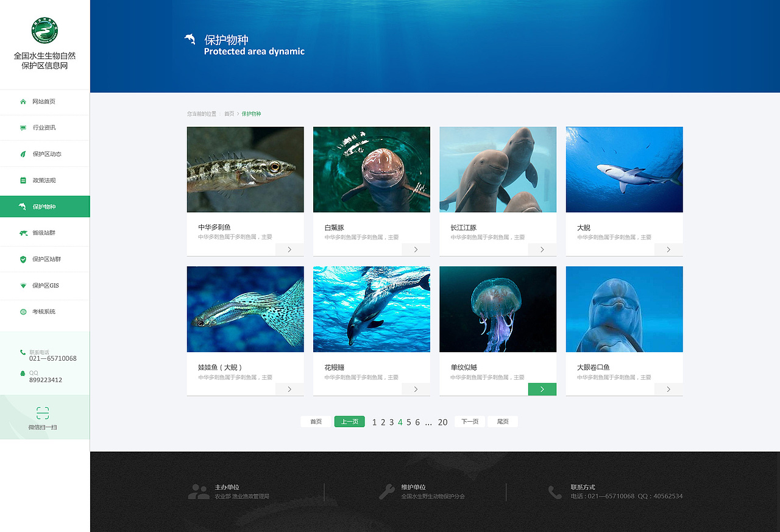The width and height of the screenshot is (780, 532).
Task: Open the 中华多刺鱼 fish photo
Action: [x=245, y=169]
